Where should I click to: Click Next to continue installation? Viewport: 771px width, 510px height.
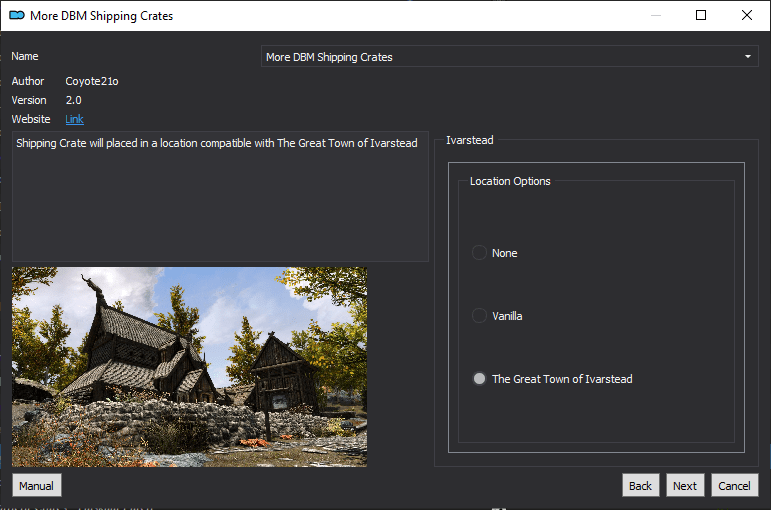(x=685, y=485)
